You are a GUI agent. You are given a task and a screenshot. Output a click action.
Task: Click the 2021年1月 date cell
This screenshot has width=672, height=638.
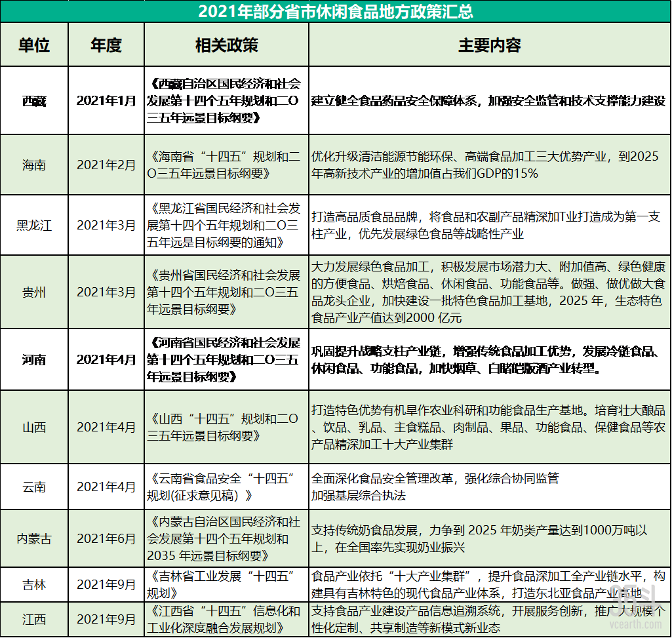pyautogui.click(x=106, y=101)
